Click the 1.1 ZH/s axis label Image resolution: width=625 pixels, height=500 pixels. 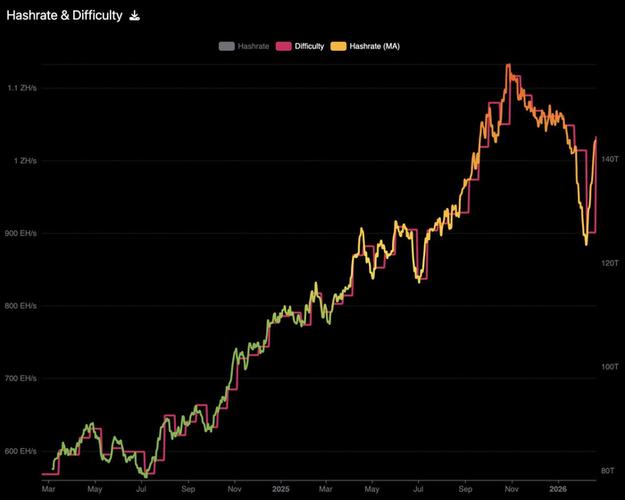coord(22,88)
